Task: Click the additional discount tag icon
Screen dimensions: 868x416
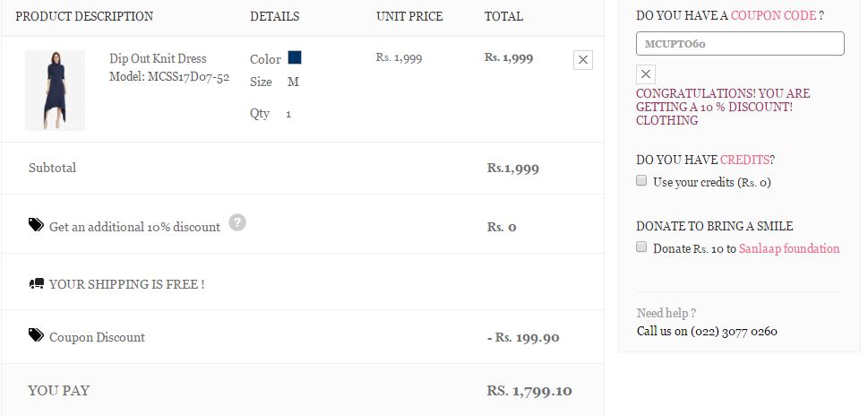Action: coord(36,225)
